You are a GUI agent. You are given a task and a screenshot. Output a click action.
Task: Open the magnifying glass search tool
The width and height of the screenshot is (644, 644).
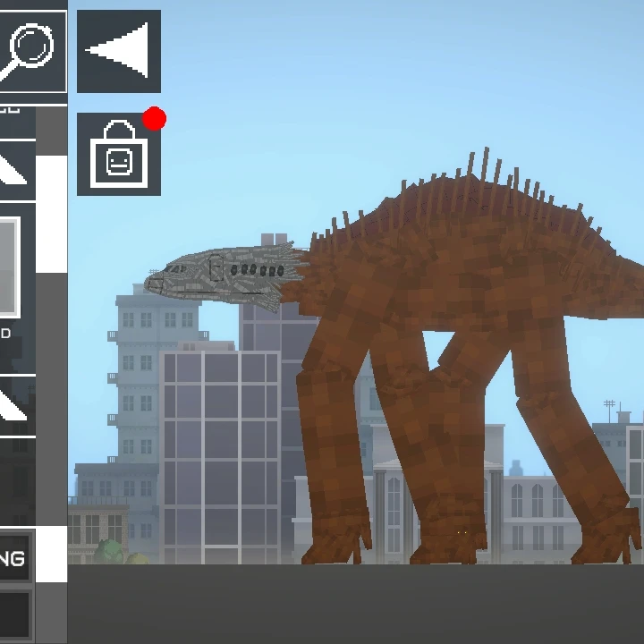pyautogui.click(x=33, y=52)
